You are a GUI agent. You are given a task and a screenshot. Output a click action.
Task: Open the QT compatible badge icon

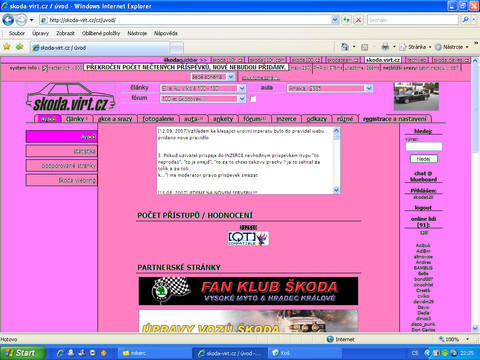pyautogui.click(x=248, y=238)
